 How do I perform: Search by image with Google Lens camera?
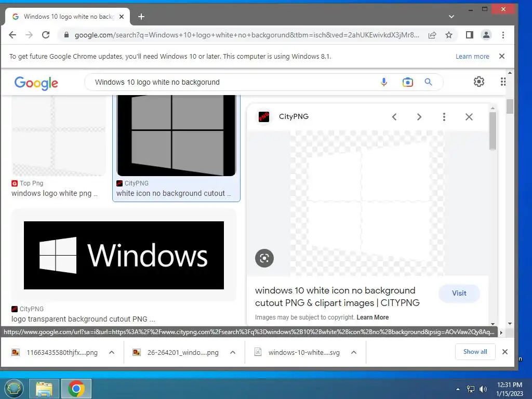point(408,82)
